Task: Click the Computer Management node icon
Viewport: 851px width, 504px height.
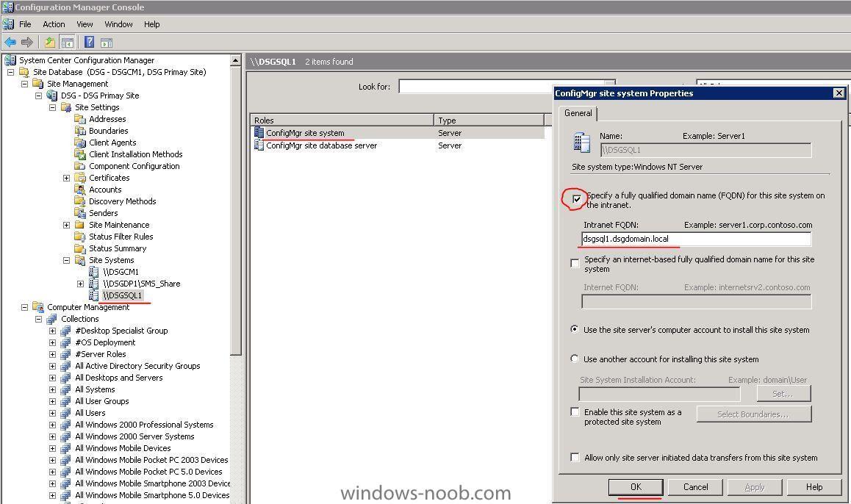Action: coord(37,307)
